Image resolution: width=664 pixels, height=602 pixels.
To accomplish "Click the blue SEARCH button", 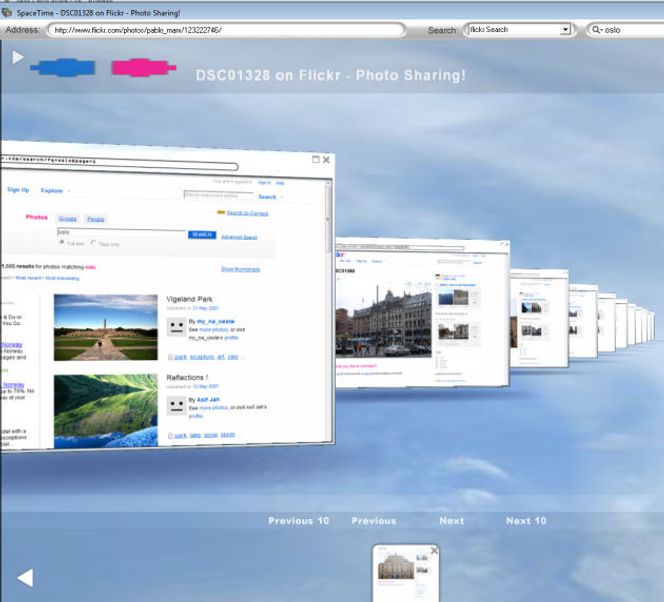I will [202, 235].
